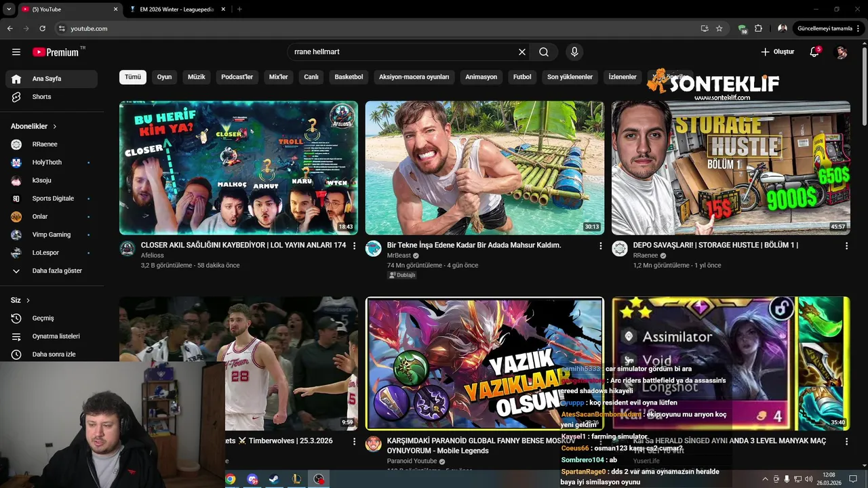Open the green extension icon with badge 10
The width and height of the screenshot is (868, 488).
[x=742, y=28]
